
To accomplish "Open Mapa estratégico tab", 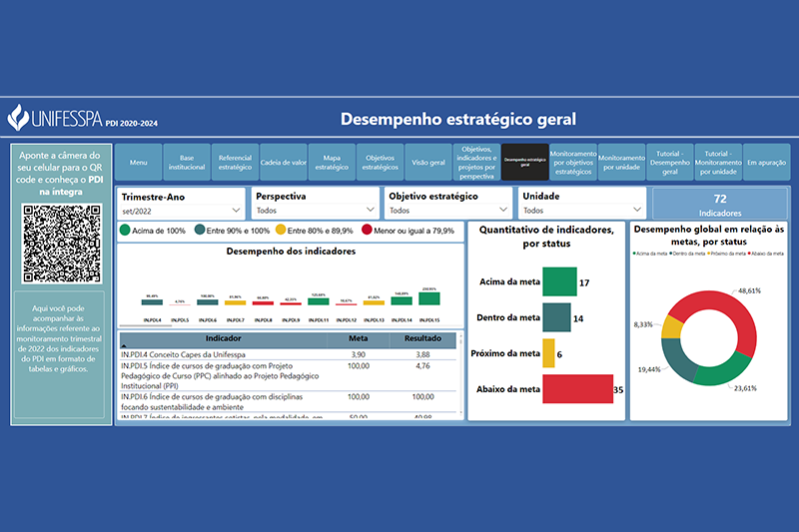I will point(332,163).
